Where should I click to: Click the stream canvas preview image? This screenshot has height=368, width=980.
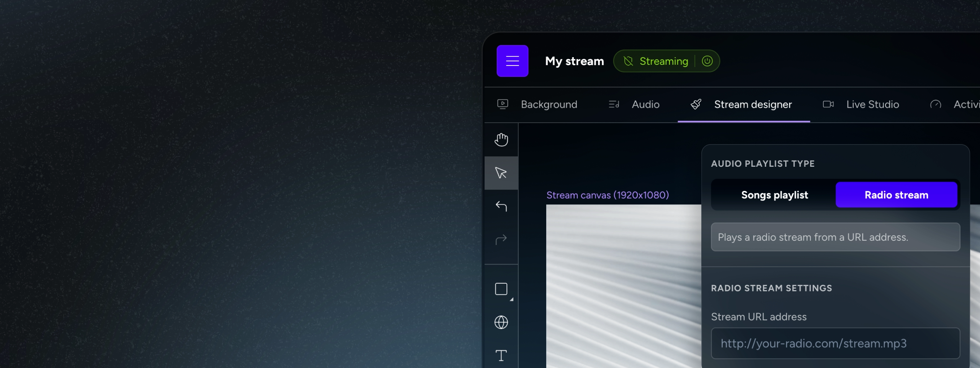click(x=624, y=286)
